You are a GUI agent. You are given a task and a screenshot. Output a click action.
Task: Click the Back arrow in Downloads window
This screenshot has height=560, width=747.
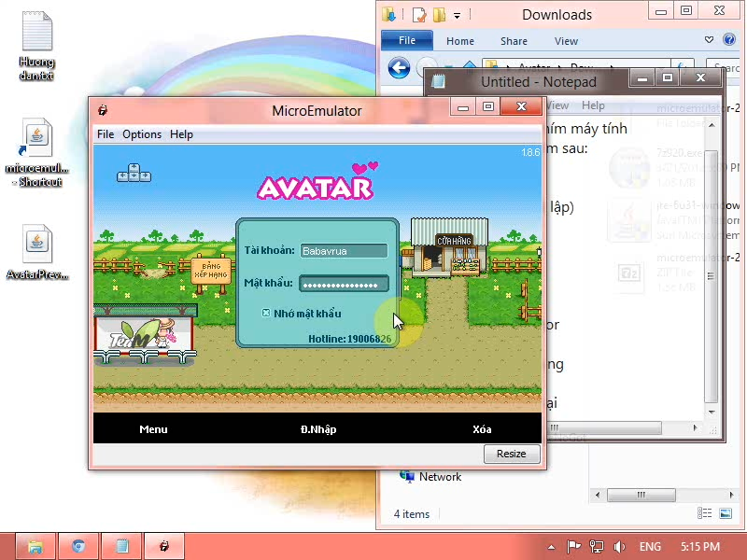[399, 68]
